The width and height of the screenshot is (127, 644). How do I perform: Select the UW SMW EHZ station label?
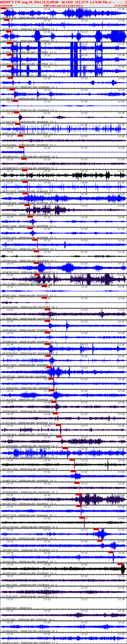[29, 342]
